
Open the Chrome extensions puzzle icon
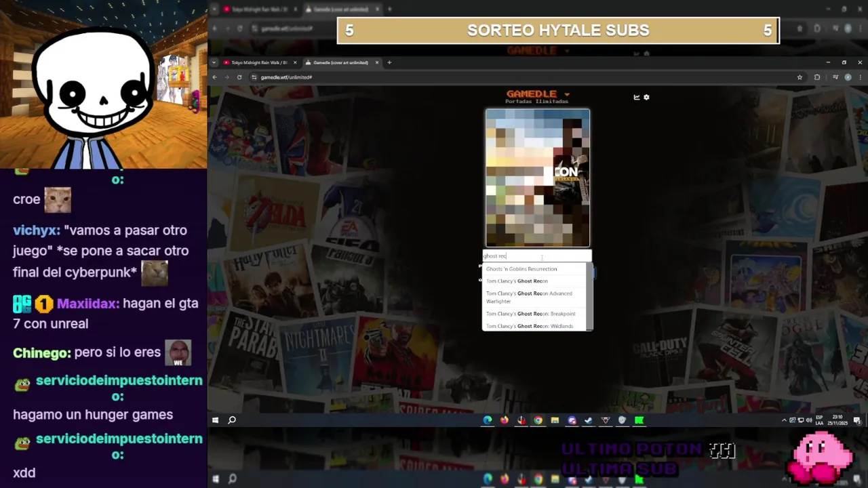(x=817, y=77)
